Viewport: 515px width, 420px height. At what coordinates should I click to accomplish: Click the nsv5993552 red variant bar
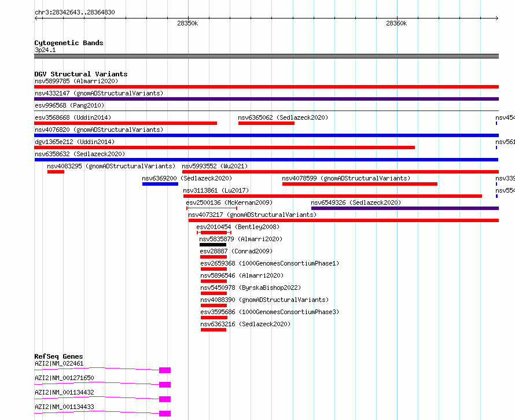tap(341, 172)
